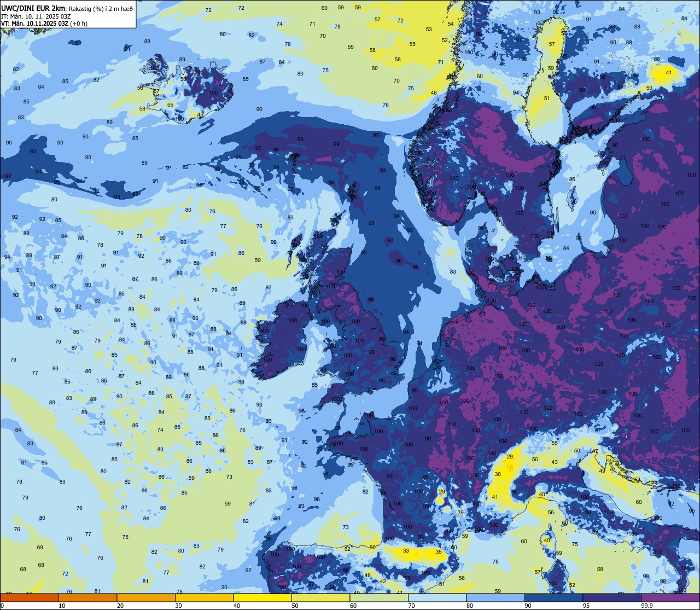Screen dimensions: 700x610
Task: Click the legend tick label '20'
Action: pos(120,606)
